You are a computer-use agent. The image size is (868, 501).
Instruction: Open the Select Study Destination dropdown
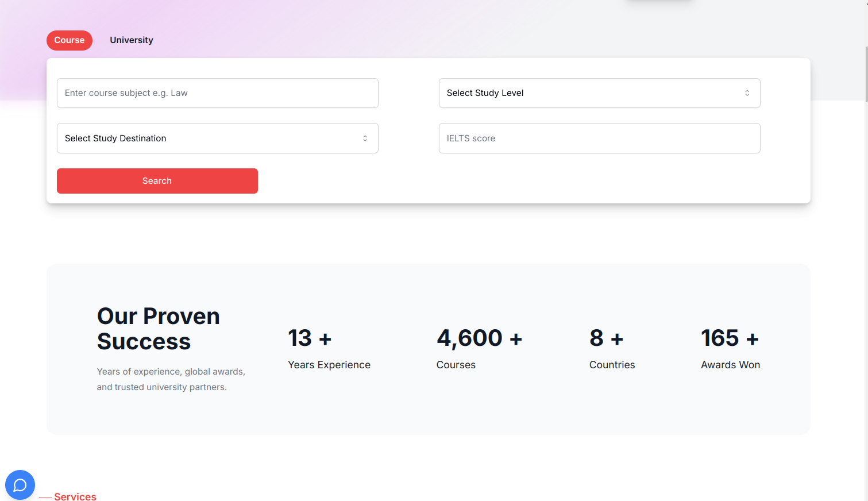point(217,138)
